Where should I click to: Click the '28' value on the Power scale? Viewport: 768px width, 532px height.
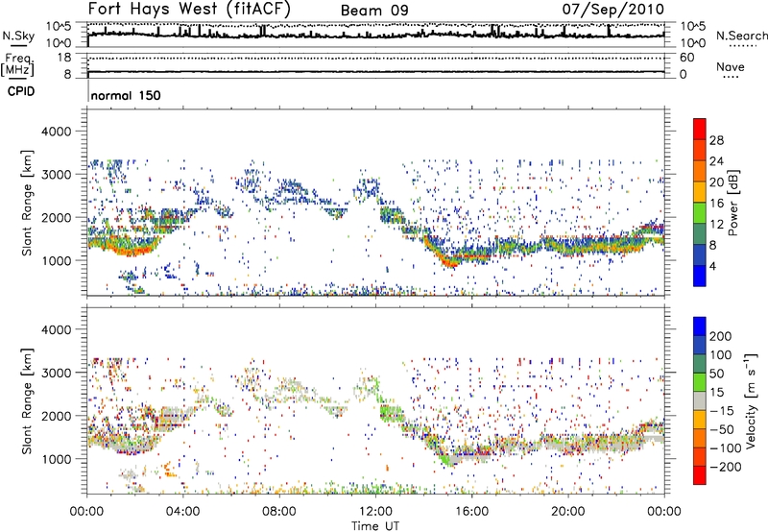(716, 140)
